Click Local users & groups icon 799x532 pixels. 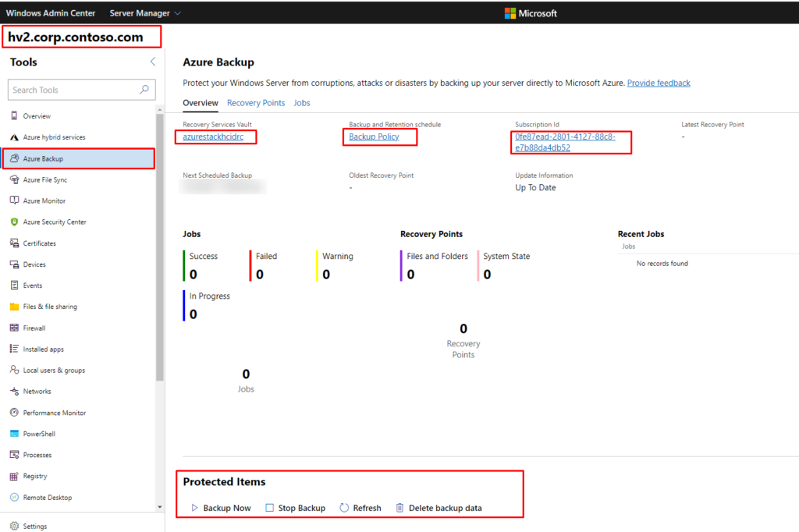pos(14,370)
